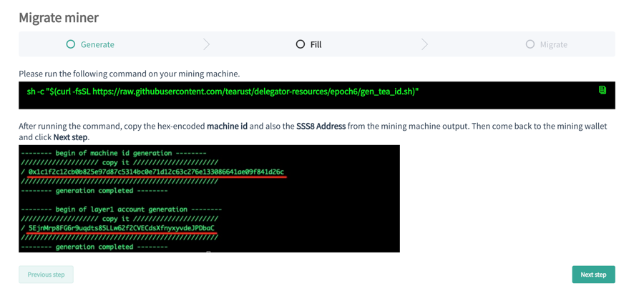Click the Generate step circle indicator
The height and width of the screenshot is (296, 644).
tap(70, 44)
